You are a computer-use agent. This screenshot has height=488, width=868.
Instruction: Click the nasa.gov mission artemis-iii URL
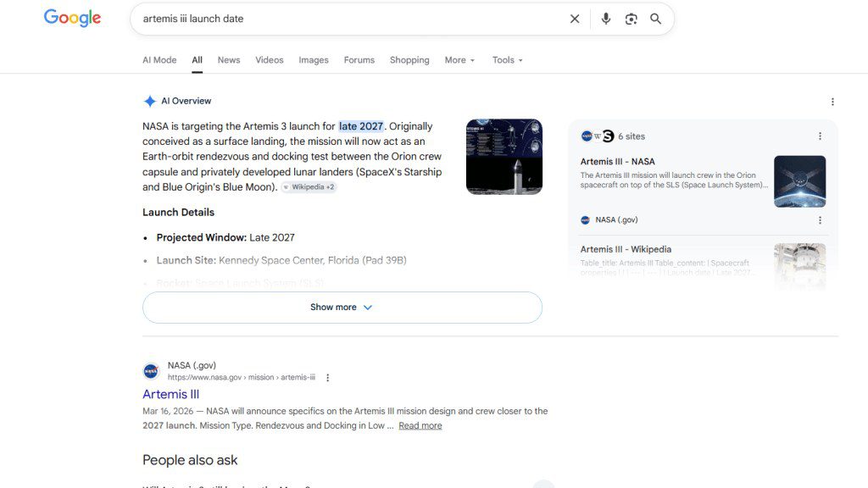(242, 377)
